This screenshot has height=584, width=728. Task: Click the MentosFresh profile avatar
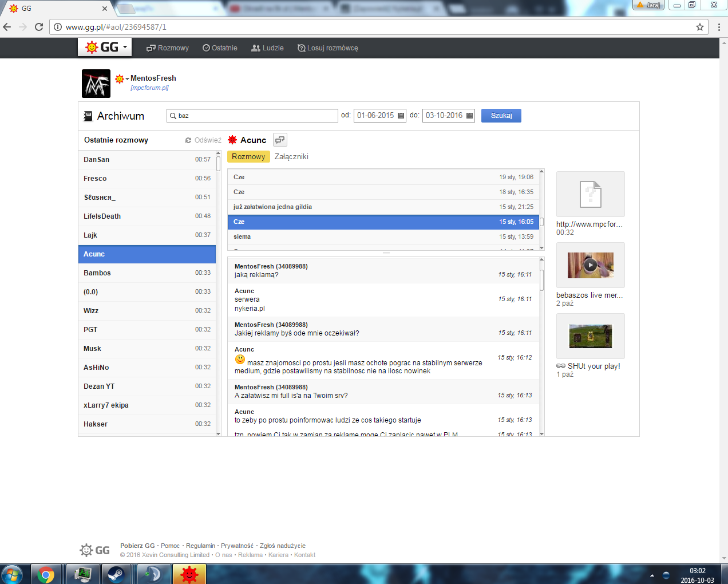pyautogui.click(x=96, y=84)
